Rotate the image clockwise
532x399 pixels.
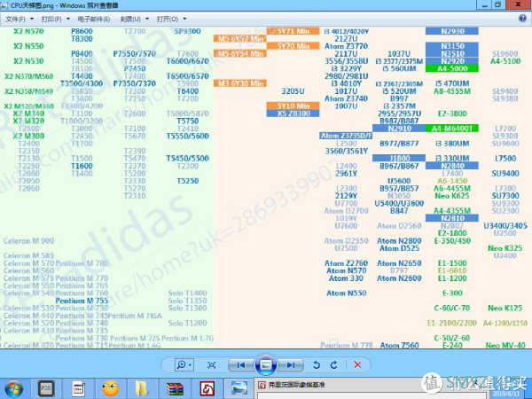pos(334,364)
